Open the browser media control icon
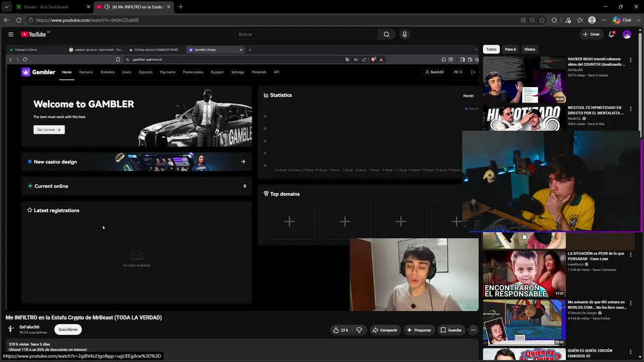The width and height of the screenshot is (644, 362). coord(568,20)
